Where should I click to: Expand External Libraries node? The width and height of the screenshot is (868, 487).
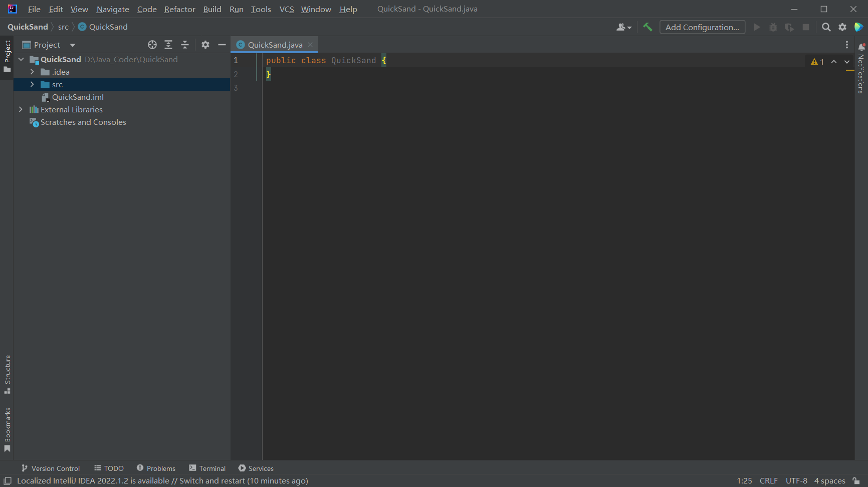(21, 109)
